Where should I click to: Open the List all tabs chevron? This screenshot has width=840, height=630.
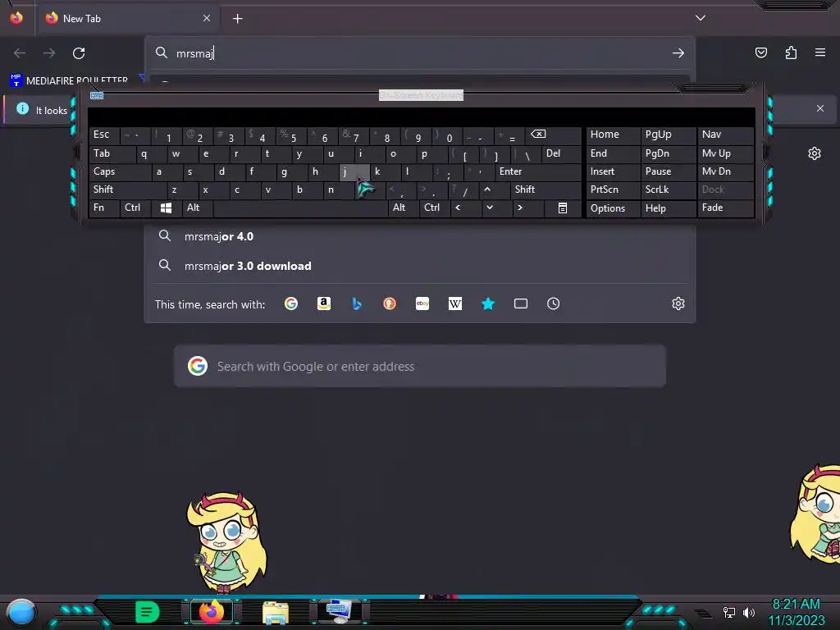click(701, 18)
